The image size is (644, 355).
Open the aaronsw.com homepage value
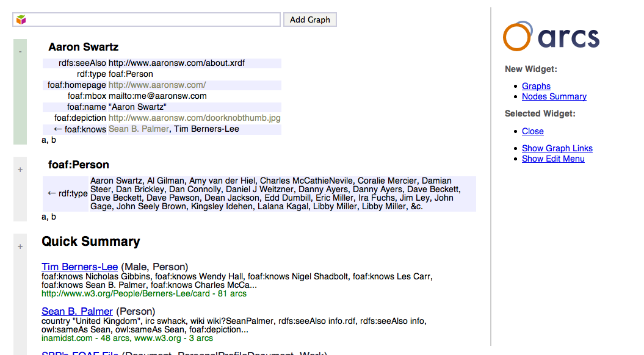157,85
